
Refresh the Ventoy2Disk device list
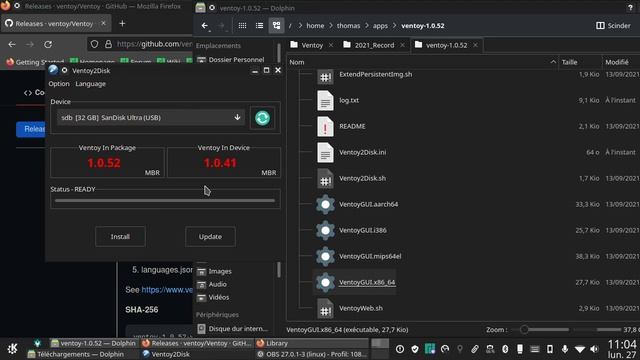(262, 118)
